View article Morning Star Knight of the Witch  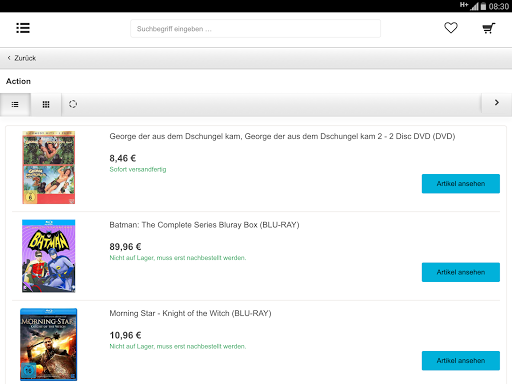[x=461, y=361]
